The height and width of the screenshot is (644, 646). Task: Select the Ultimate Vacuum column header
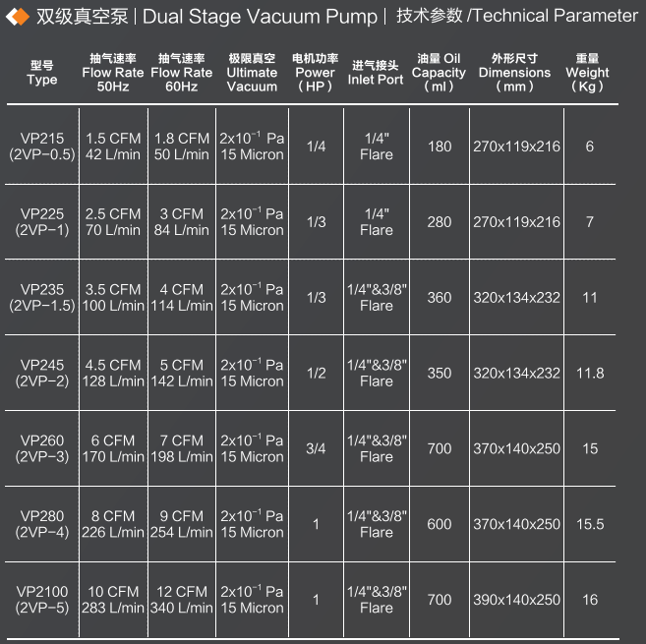pos(252,73)
